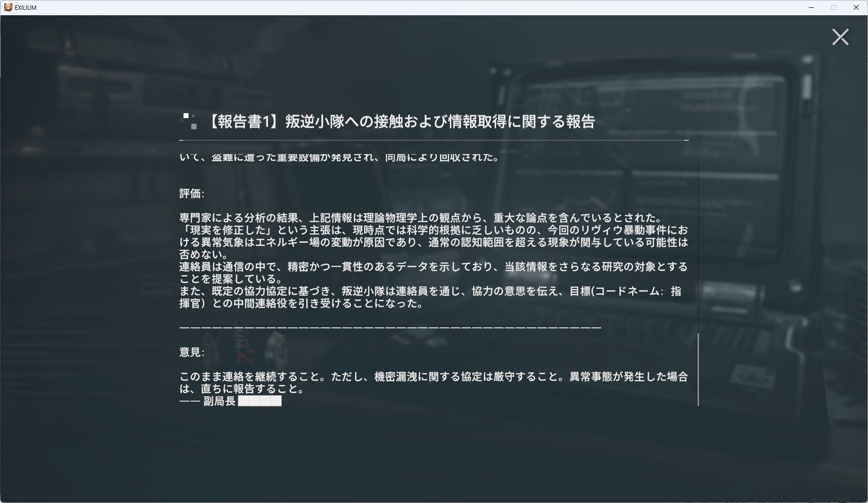Click the EXILIUM window title text
The image size is (868, 503).
tap(26, 7)
